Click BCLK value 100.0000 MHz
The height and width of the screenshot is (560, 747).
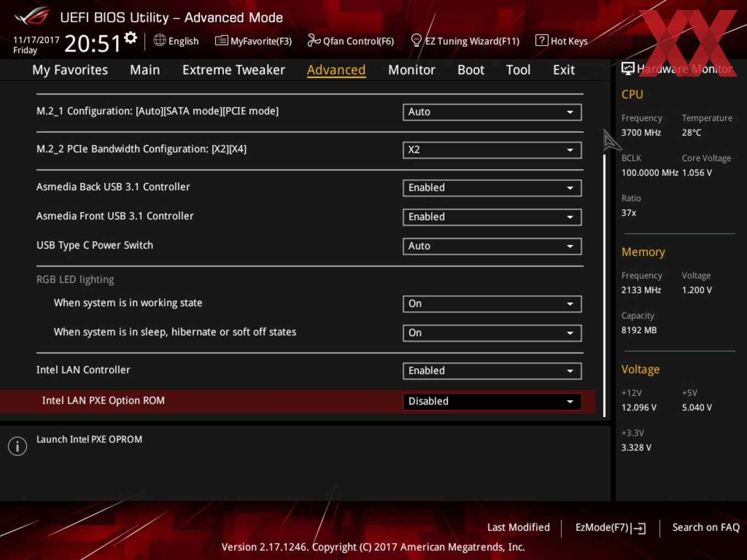(650, 172)
